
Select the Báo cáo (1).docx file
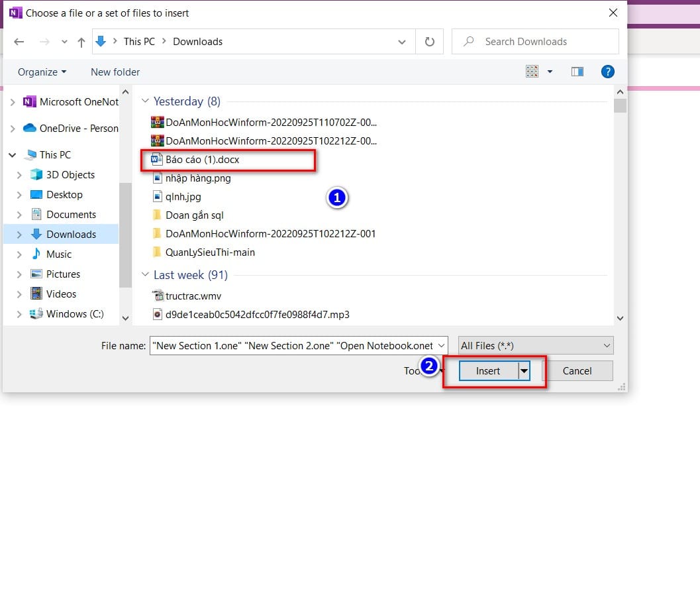(x=202, y=160)
